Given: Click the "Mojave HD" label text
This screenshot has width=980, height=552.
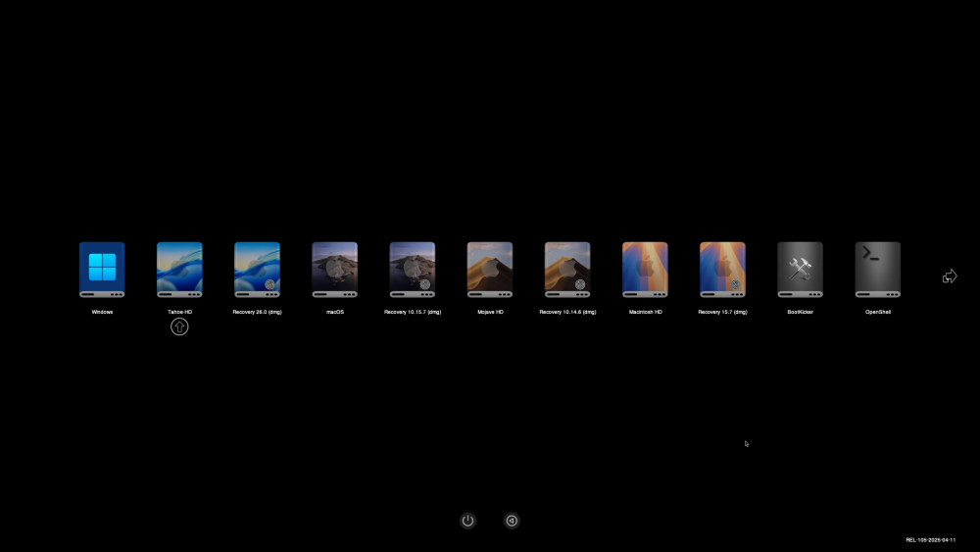Looking at the screenshot, I should [x=489, y=312].
